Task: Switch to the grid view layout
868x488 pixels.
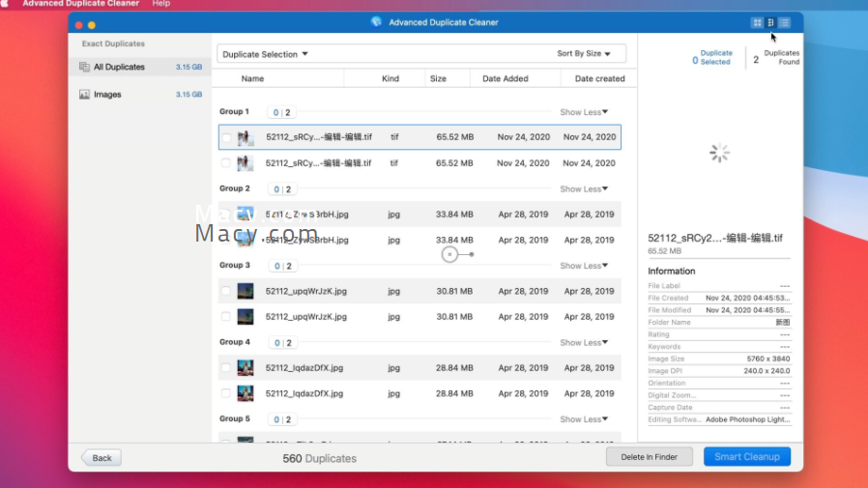Action: 757,22
